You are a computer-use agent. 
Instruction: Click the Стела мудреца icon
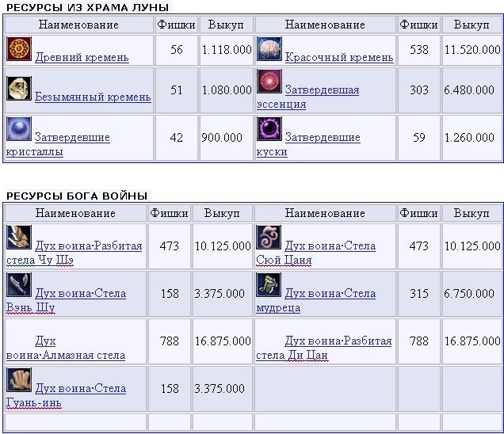269,285
